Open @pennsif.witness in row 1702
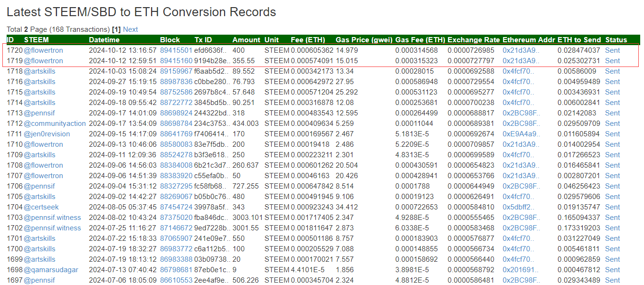Viewport: 644px width, 285px height. point(52,228)
